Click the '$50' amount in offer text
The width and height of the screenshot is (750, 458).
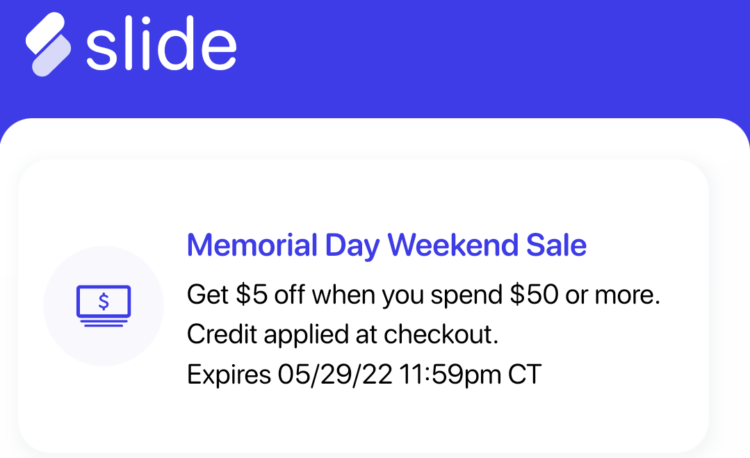click(534, 294)
